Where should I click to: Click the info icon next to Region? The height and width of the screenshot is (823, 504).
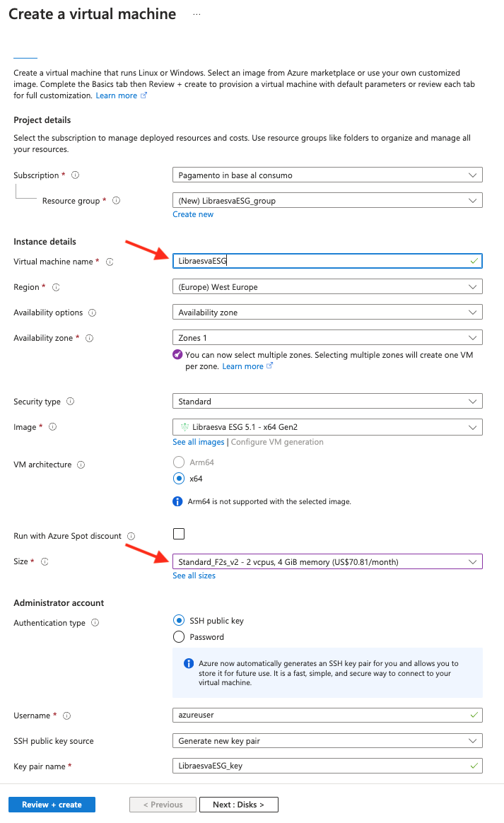[x=56, y=287]
